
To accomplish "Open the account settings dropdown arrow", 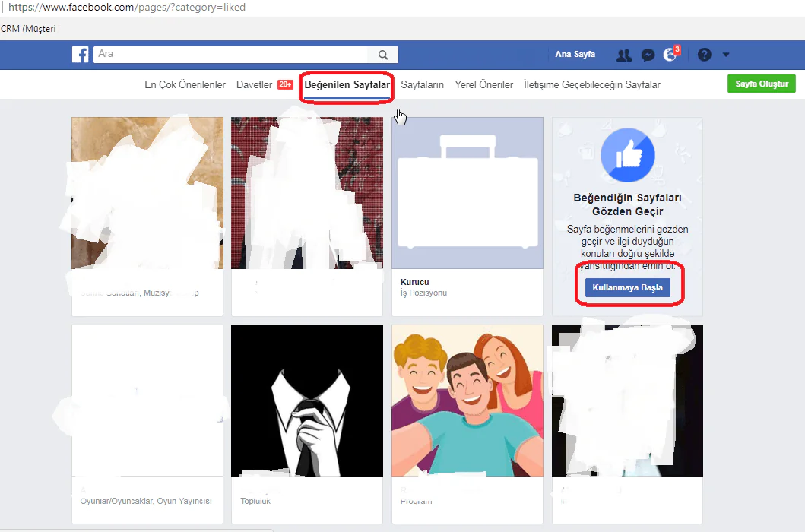I will coord(725,54).
